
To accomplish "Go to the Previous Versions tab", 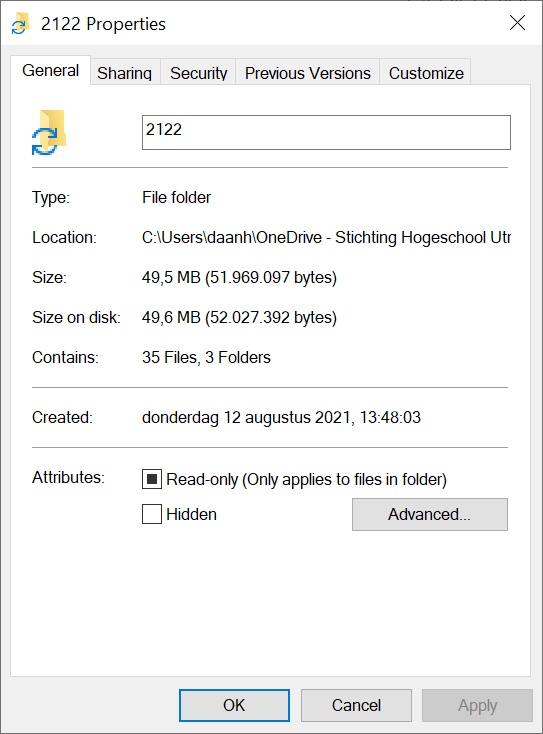I will [x=308, y=73].
